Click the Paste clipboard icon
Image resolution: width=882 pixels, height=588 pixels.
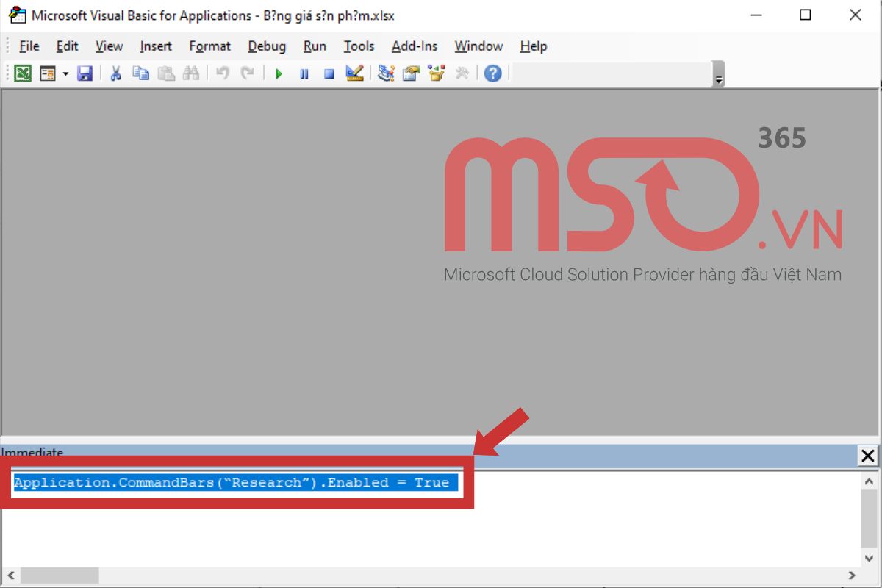(166, 73)
